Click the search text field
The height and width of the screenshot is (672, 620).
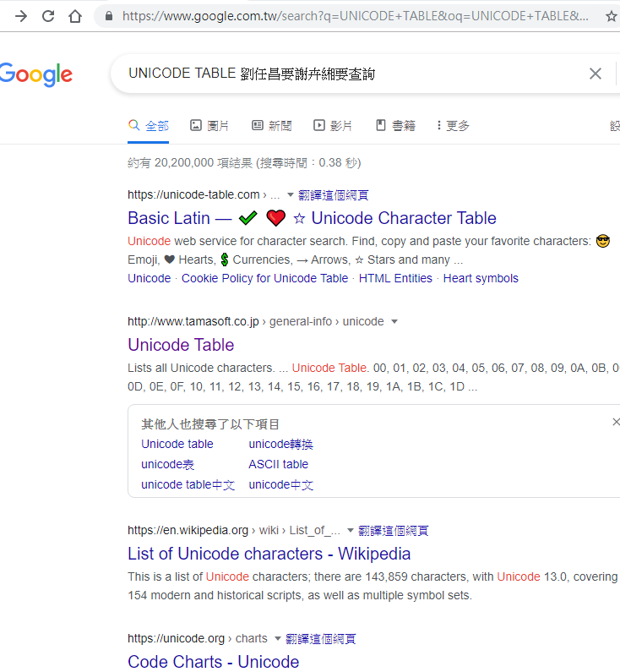[x=347, y=74]
